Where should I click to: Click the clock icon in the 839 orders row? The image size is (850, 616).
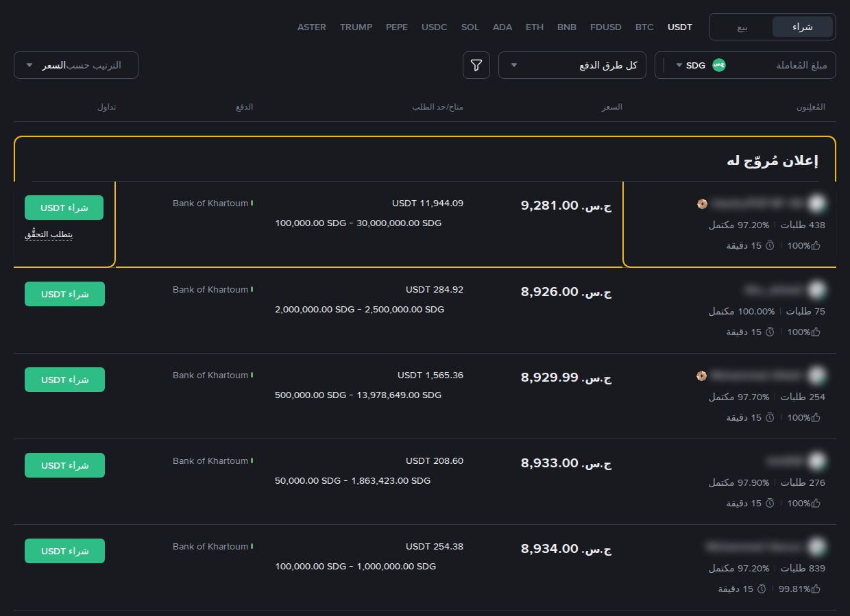coord(762,589)
